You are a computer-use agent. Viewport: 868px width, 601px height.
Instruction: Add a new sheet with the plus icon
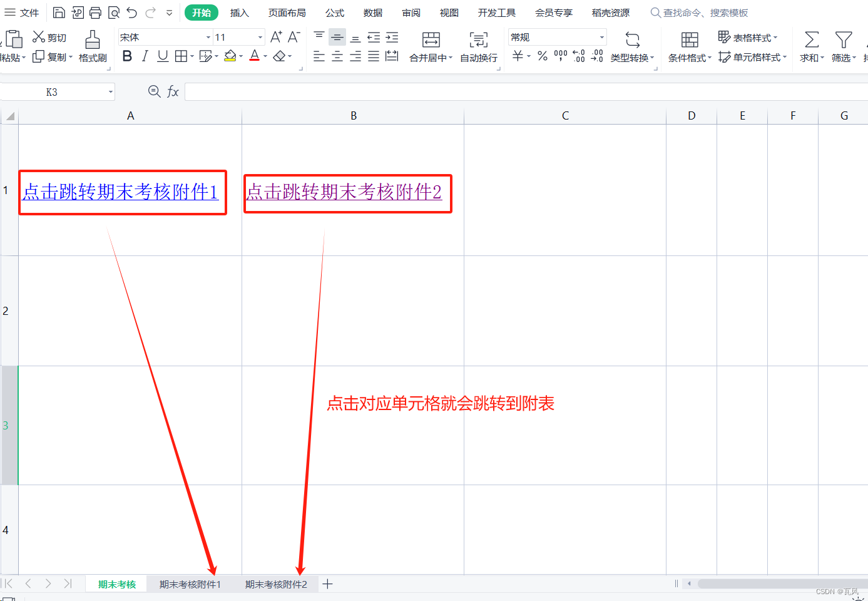coord(327,584)
